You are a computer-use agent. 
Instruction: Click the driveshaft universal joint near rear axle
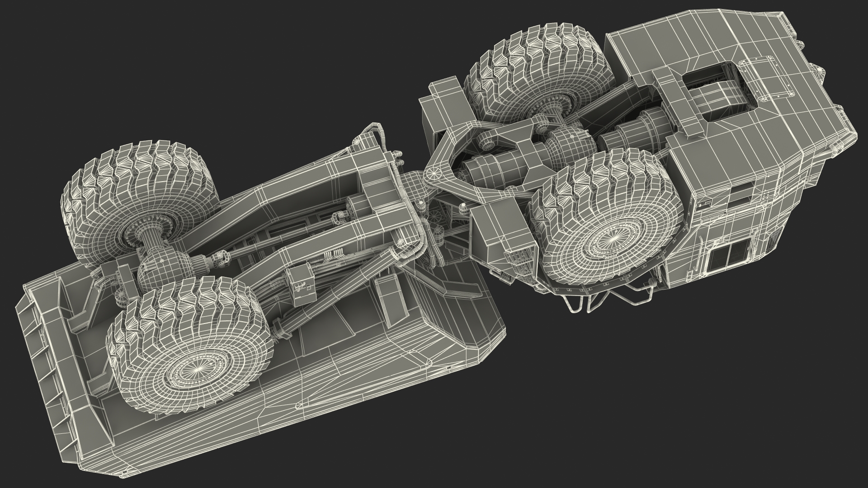(221, 259)
